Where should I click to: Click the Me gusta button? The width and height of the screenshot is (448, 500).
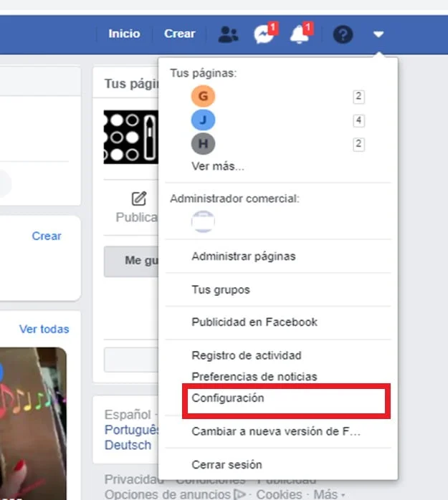pos(131,261)
